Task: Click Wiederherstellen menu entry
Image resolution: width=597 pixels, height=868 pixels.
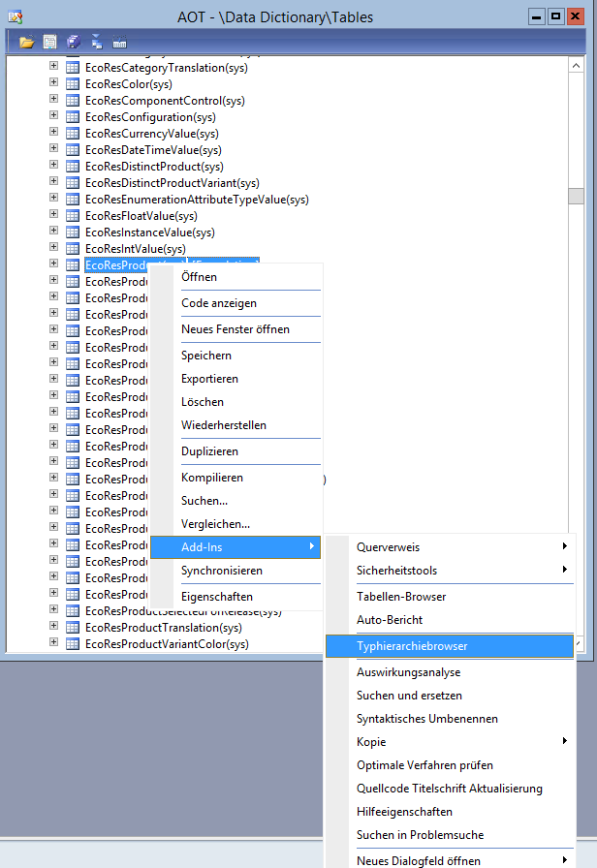Action: [236, 425]
